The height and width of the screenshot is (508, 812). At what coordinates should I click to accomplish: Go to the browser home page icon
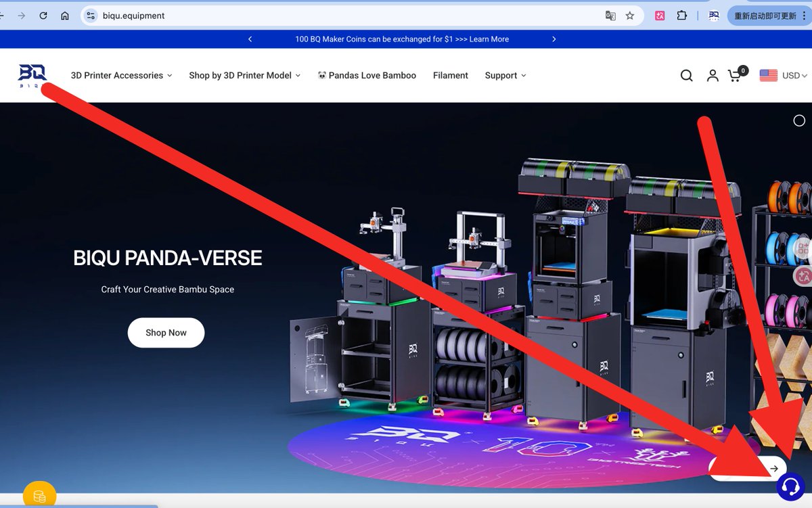(65, 16)
